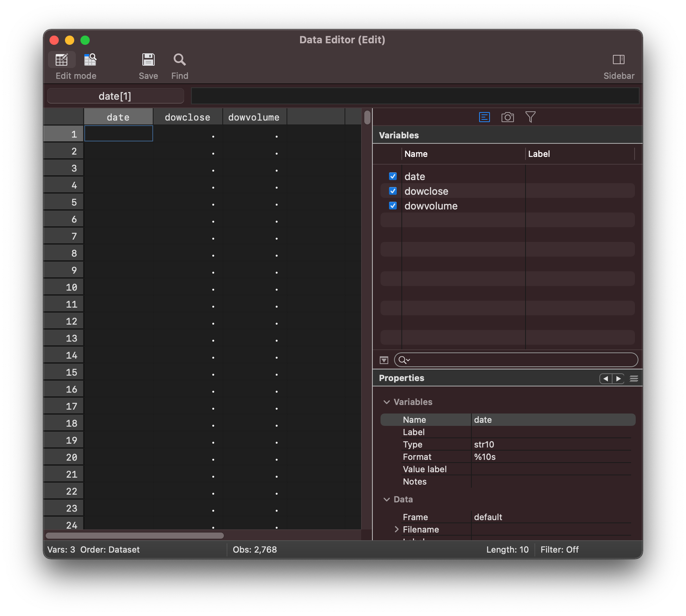
Task: Click dowclose cell in row 3
Action: 188,168
